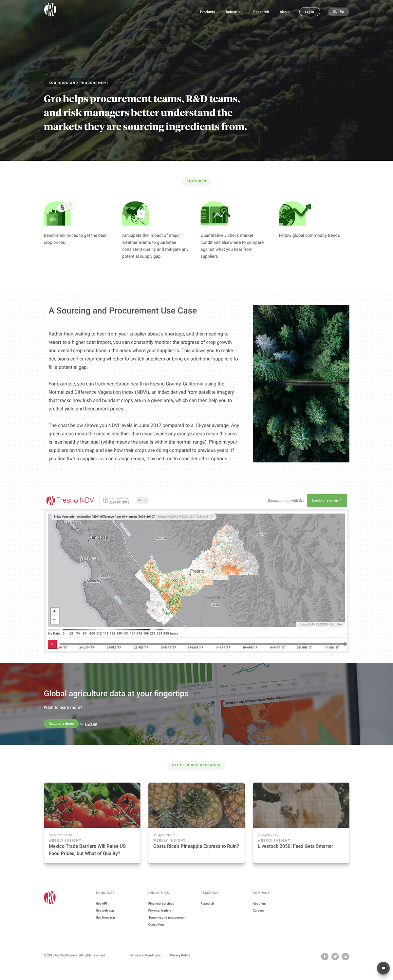Open Financial services footer link
This screenshot has height=980, width=393.
161,904
